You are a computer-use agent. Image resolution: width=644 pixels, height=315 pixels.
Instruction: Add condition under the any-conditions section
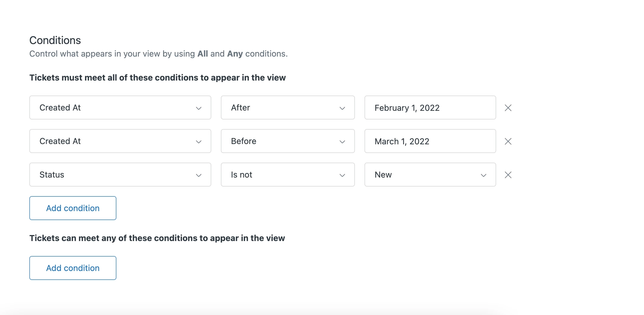(x=73, y=268)
